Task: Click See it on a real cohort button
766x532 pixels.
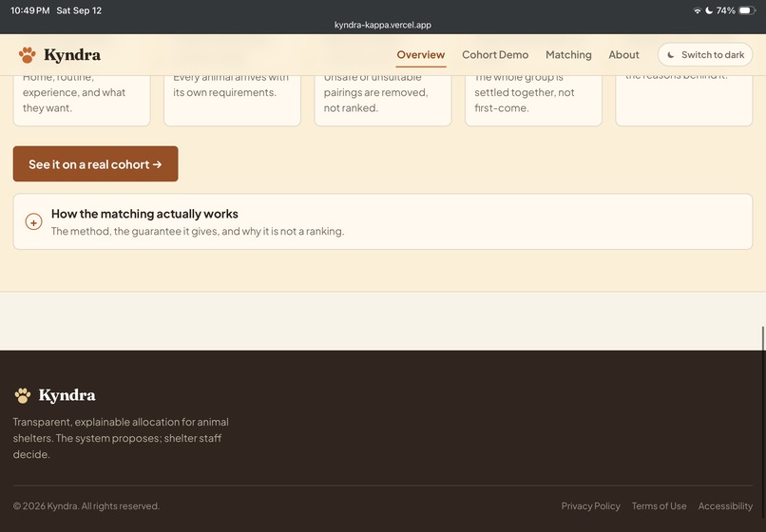Action: coord(95,163)
